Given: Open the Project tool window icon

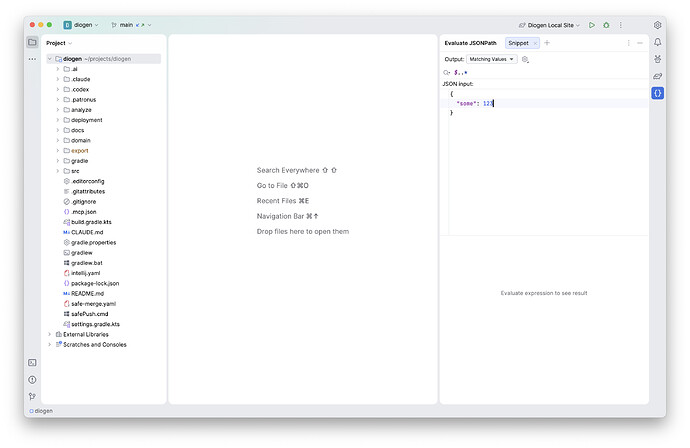Looking at the screenshot, I should click(x=32, y=42).
